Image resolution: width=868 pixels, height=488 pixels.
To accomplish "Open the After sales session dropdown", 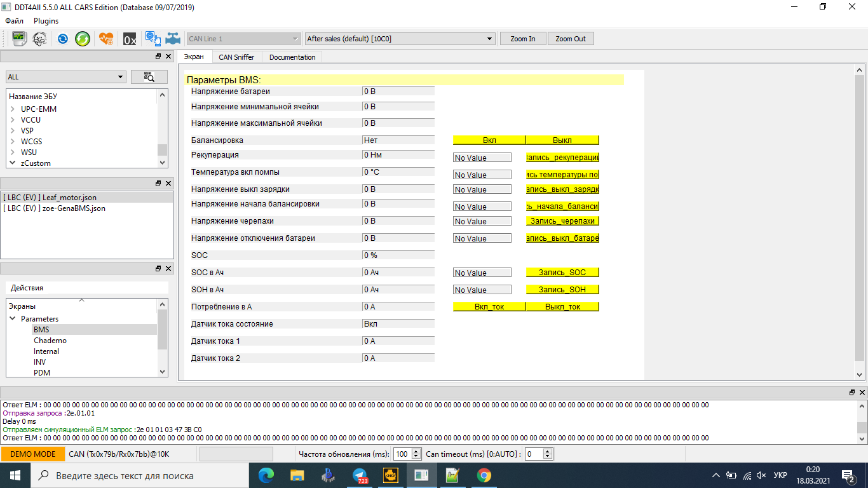I will (x=400, y=39).
